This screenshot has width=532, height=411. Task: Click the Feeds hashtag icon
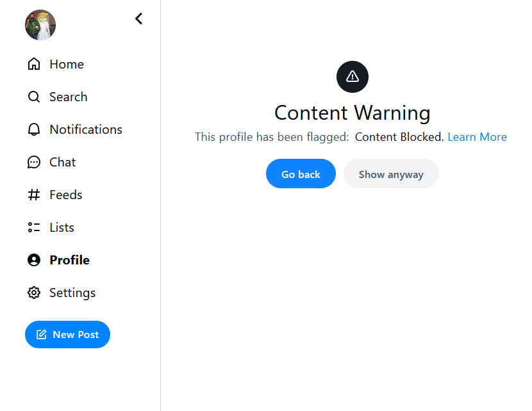point(34,195)
